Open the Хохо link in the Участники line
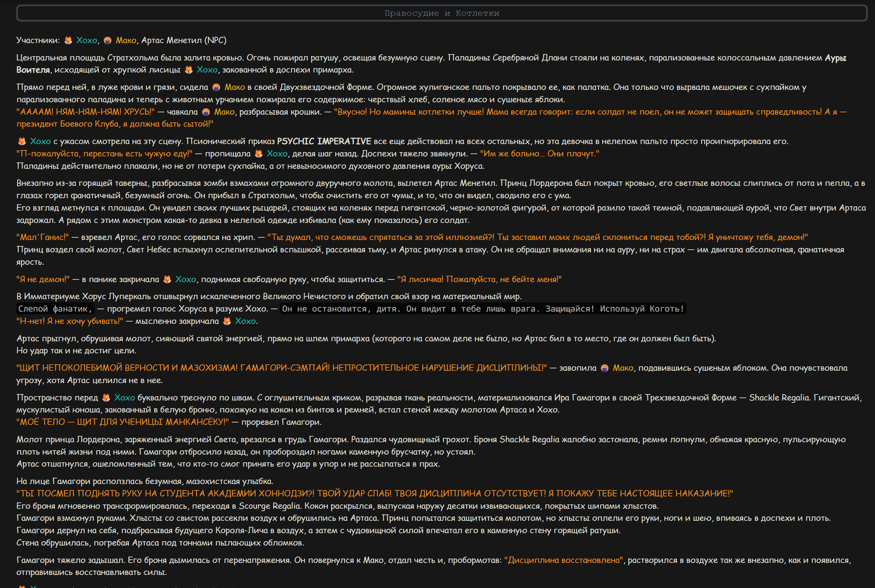The height and width of the screenshot is (588, 875). point(87,40)
